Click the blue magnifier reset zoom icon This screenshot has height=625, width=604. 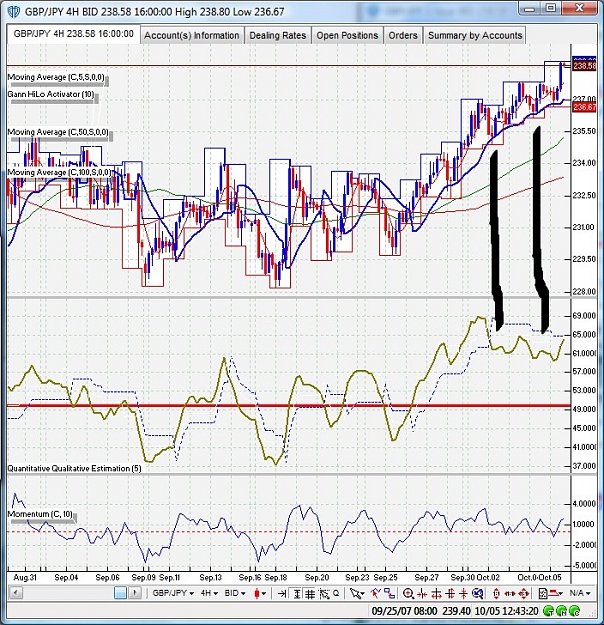477,594
